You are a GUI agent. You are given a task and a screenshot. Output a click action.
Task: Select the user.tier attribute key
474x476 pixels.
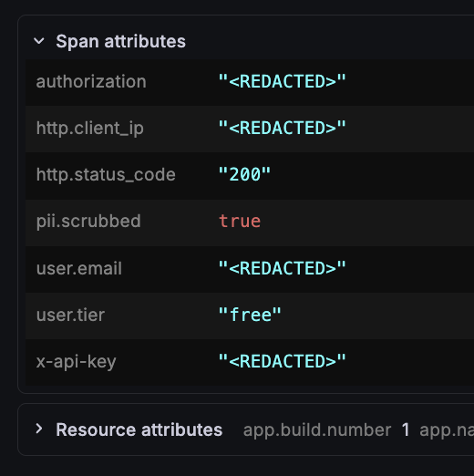(x=70, y=315)
